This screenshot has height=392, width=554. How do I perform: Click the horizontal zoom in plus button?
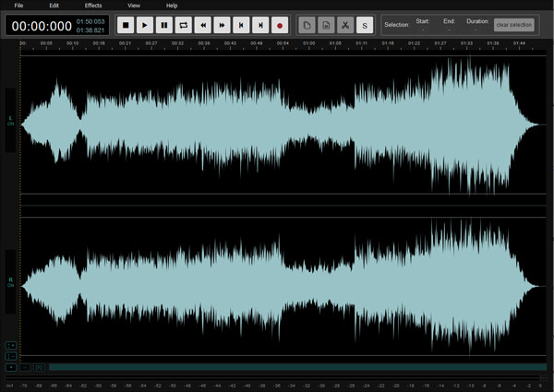coord(11,368)
